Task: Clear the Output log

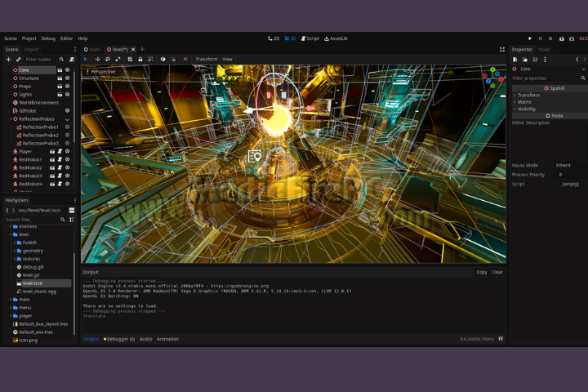Action: pyautogui.click(x=497, y=272)
